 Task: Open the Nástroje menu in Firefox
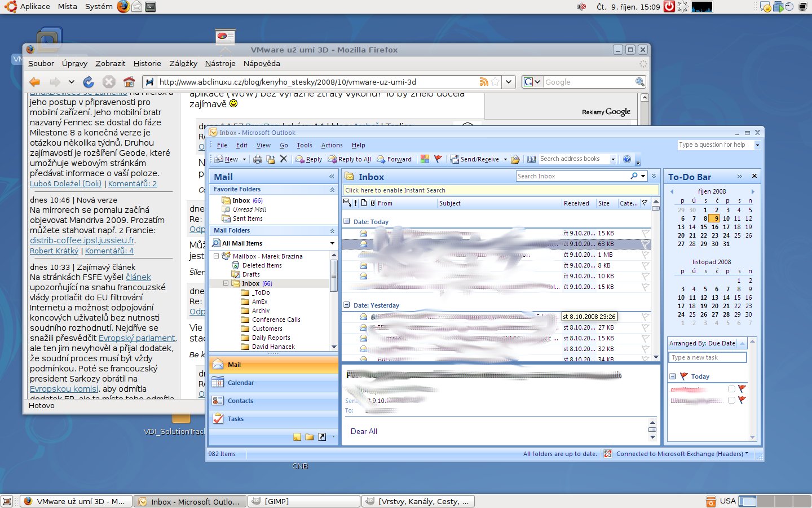point(220,63)
